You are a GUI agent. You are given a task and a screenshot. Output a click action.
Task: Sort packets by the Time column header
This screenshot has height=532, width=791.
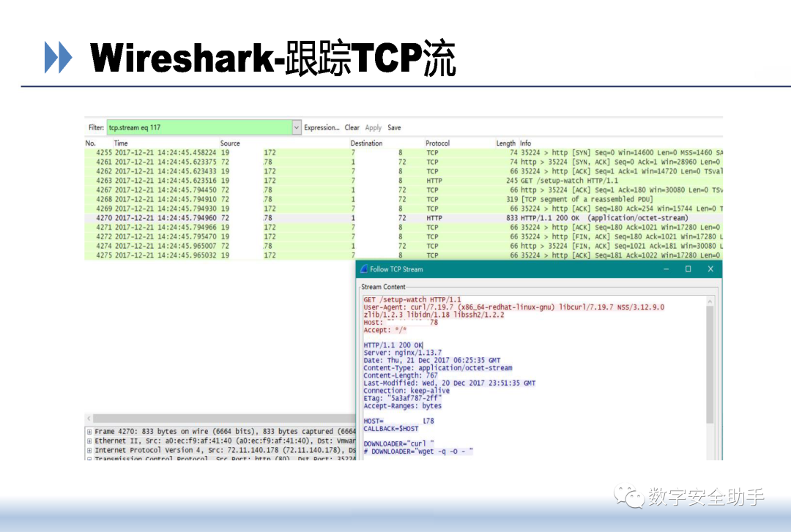coord(121,143)
